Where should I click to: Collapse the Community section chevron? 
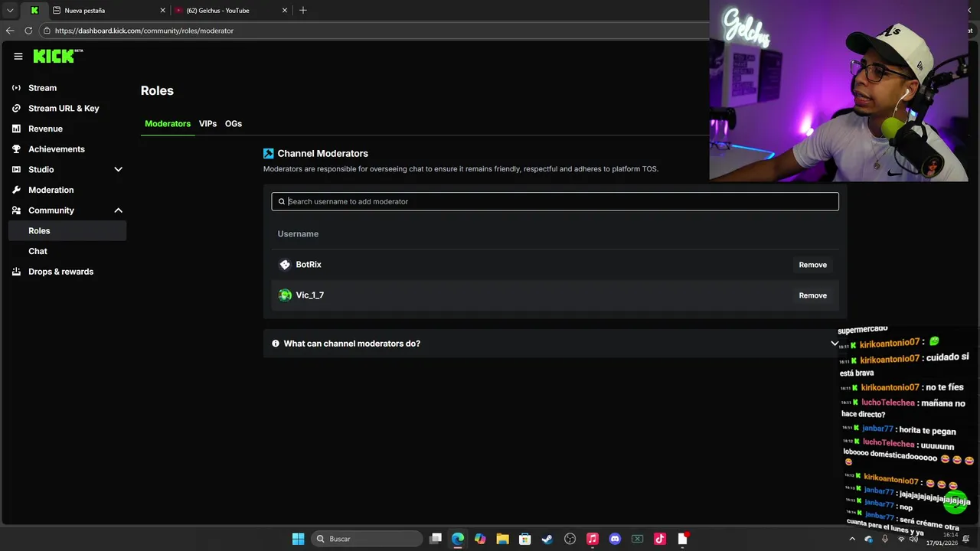[x=118, y=210]
